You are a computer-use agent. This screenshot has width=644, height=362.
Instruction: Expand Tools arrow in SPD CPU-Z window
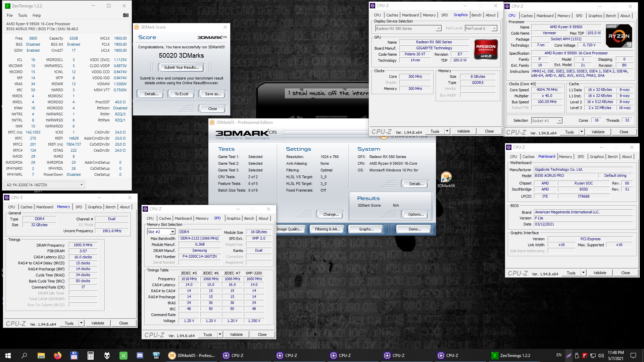tap(220, 334)
